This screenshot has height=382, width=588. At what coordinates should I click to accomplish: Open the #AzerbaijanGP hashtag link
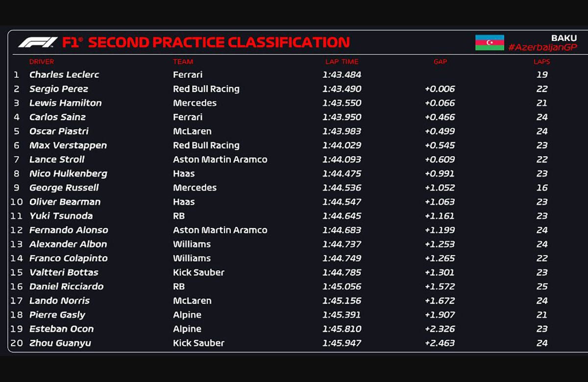point(542,48)
